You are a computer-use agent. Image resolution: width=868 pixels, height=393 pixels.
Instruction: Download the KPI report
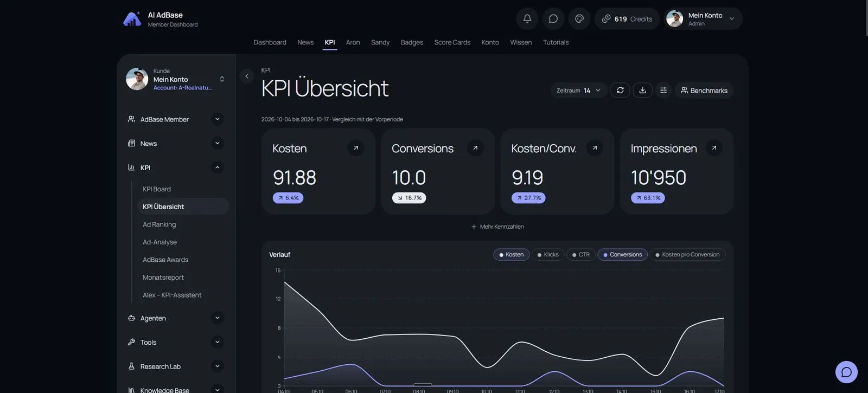642,90
